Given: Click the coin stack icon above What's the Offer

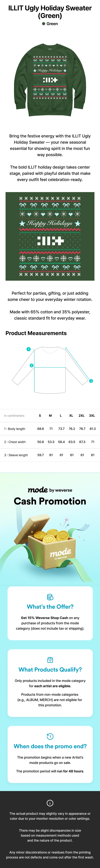Looking at the screenshot, I should click(x=50, y=597).
